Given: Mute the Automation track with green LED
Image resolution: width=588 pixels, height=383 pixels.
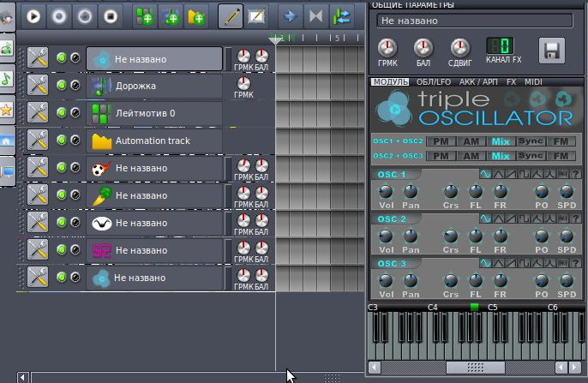Looking at the screenshot, I should [61, 140].
